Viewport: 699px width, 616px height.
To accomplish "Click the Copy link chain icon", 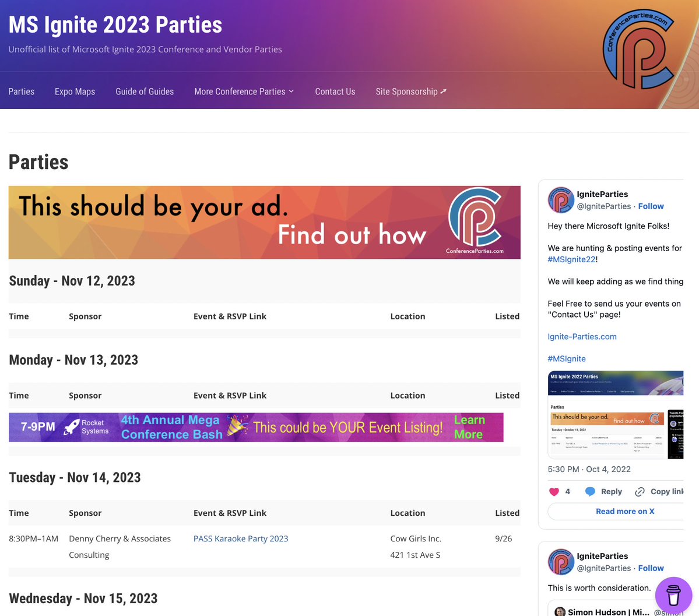I will (x=640, y=492).
